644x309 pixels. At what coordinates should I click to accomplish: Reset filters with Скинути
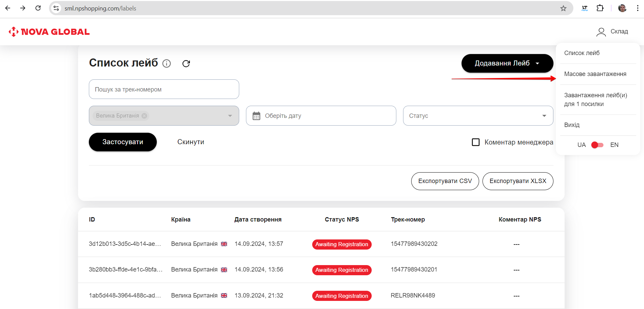(x=191, y=142)
